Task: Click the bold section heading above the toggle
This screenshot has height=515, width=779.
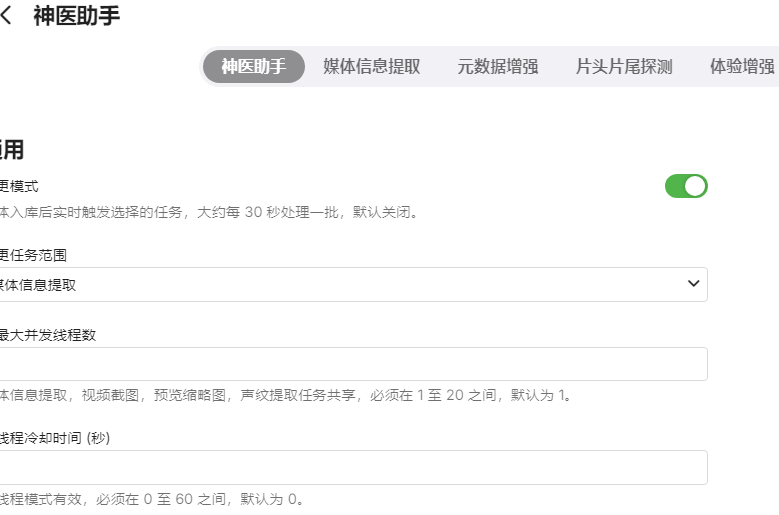Action: pos(12,150)
